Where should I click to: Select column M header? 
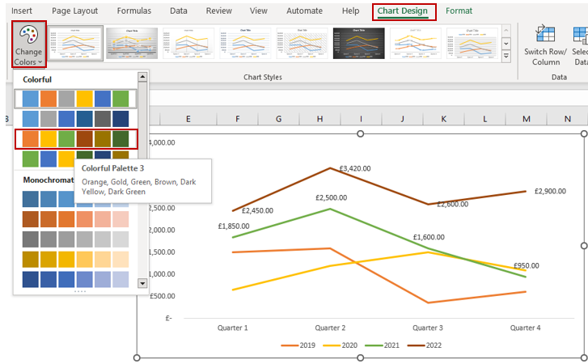tap(526, 119)
